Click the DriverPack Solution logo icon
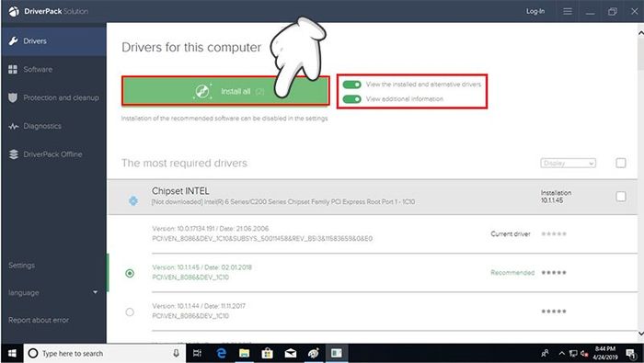 click(14, 11)
